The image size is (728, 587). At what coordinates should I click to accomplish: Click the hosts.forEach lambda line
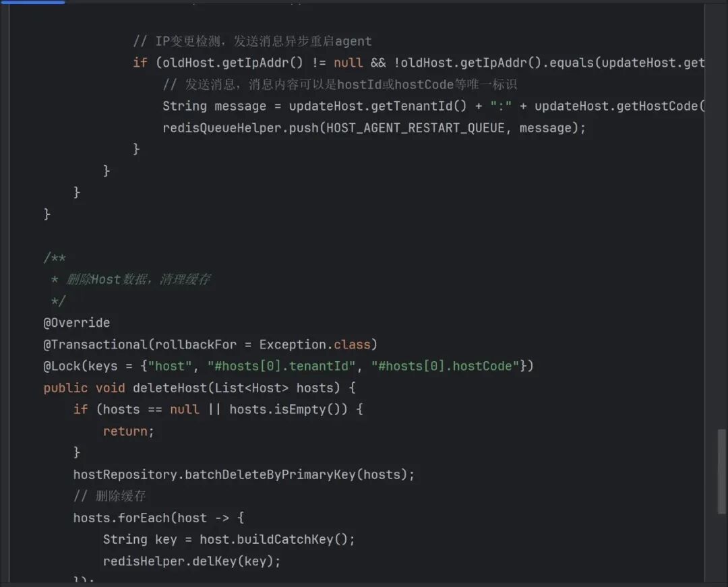tap(158, 518)
